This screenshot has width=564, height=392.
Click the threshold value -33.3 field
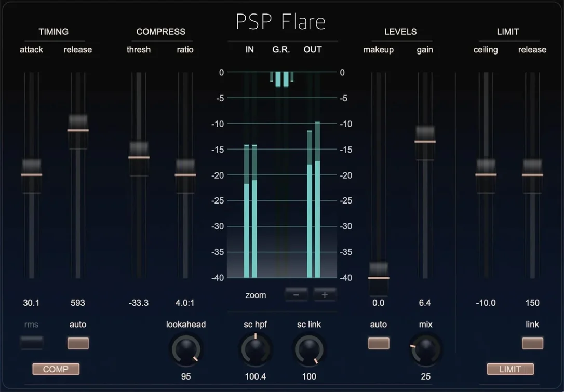pyautogui.click(x=139, y=303)
